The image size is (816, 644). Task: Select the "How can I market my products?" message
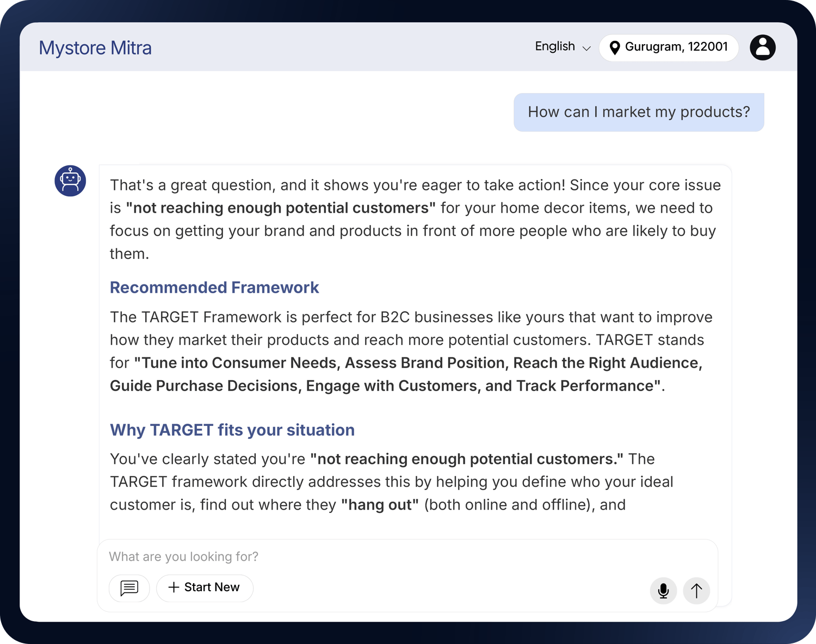[x=639, y=112]
